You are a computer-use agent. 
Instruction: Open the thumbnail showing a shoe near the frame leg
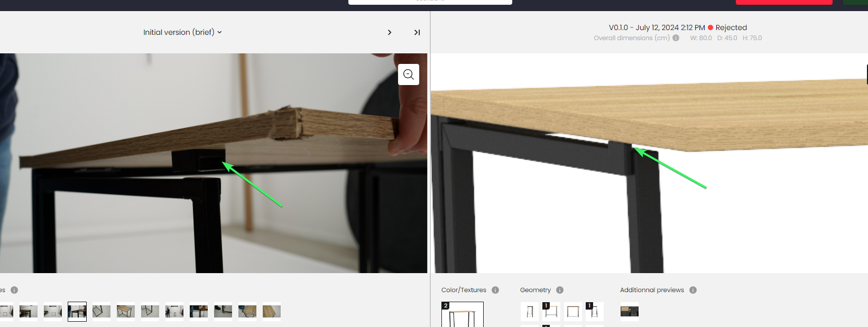223,312
